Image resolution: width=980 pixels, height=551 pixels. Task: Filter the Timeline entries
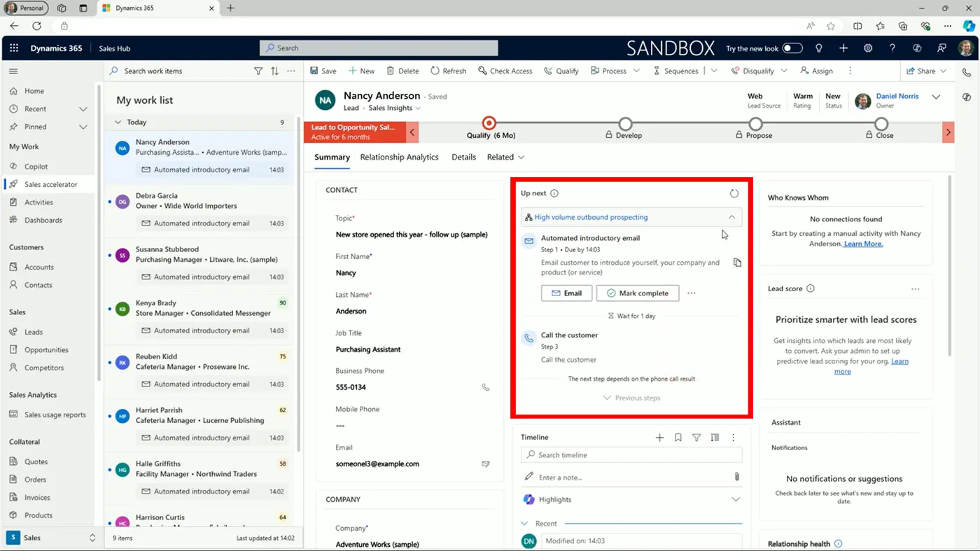click(696, 437)
